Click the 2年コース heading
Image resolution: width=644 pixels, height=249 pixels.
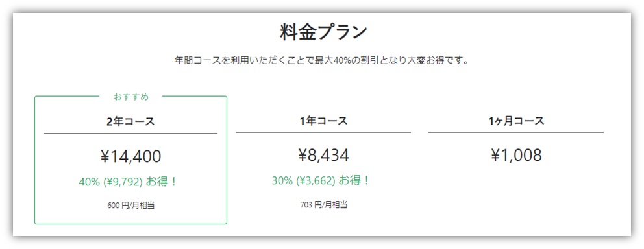click(130, 122)
